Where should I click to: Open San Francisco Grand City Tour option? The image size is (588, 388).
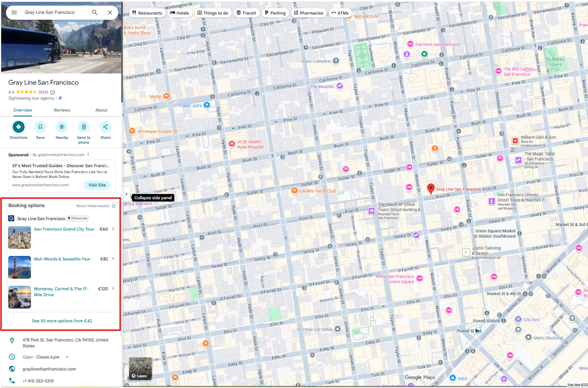(64, 229)
